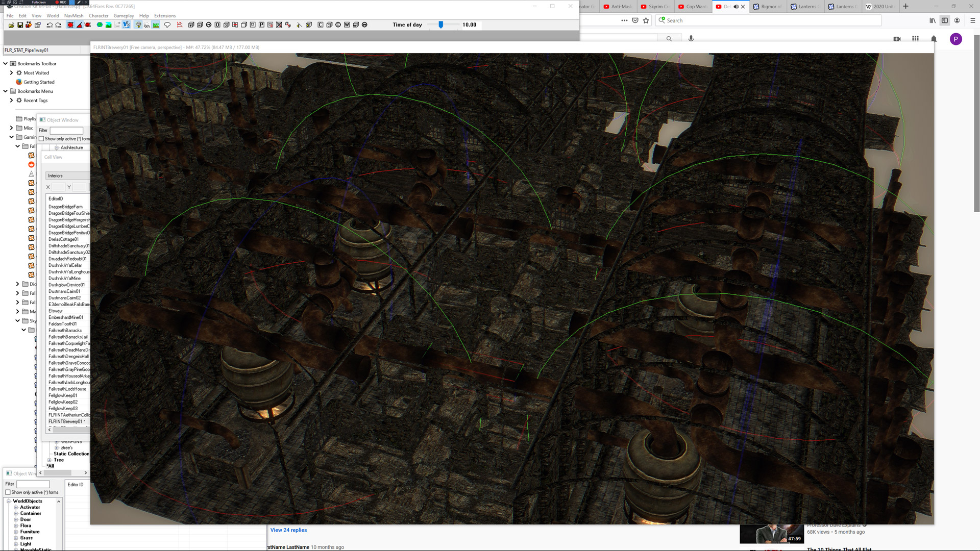Click the View 24 replies link
The width and height of the screenshot is (980, 551).
[x=288, y=530]
